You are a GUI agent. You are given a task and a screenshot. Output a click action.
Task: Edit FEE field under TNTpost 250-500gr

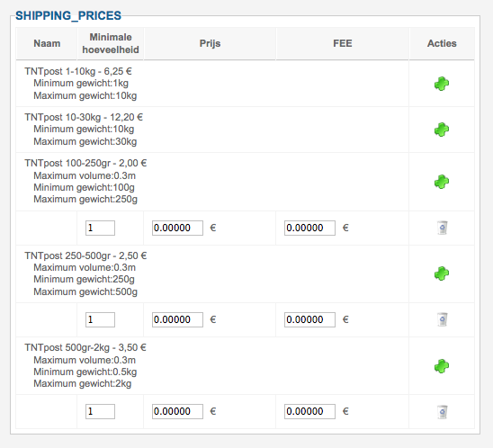(309, 319)
